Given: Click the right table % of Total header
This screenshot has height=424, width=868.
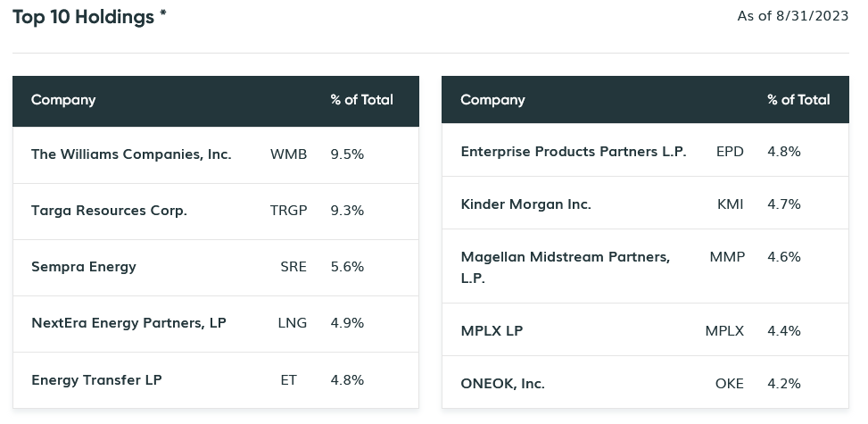Looking at the screenshot, I should [798, 100].
